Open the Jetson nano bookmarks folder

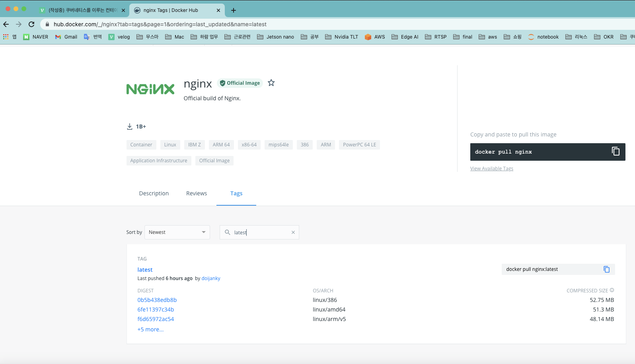coord(276,37)
